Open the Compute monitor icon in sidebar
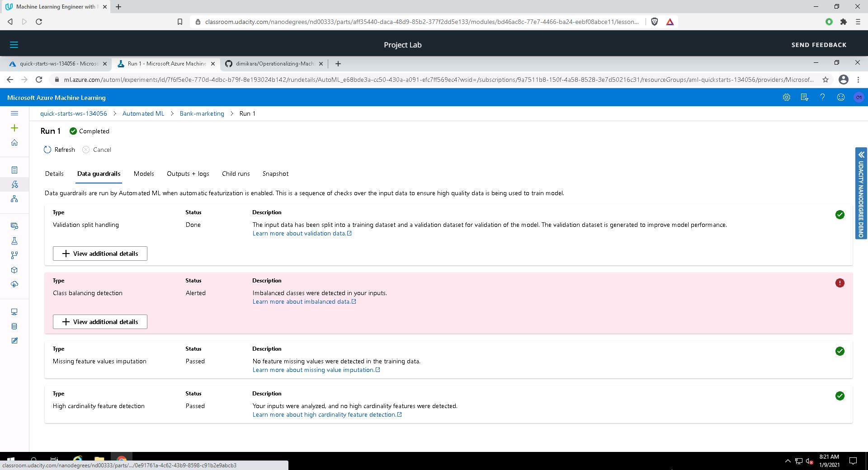868x470 pixels. pos(14,312)
